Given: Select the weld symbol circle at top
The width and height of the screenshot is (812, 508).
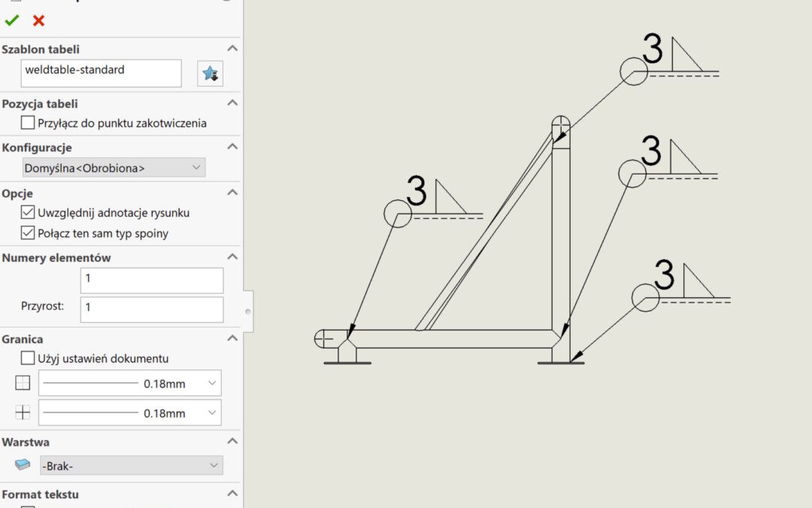Looking at the screenshot, I should click(633, 72).
